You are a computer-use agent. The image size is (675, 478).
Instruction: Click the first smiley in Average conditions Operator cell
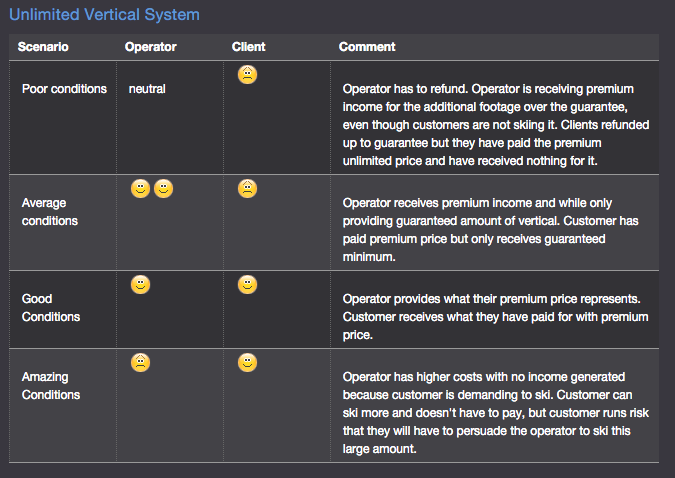coord(140,189)
